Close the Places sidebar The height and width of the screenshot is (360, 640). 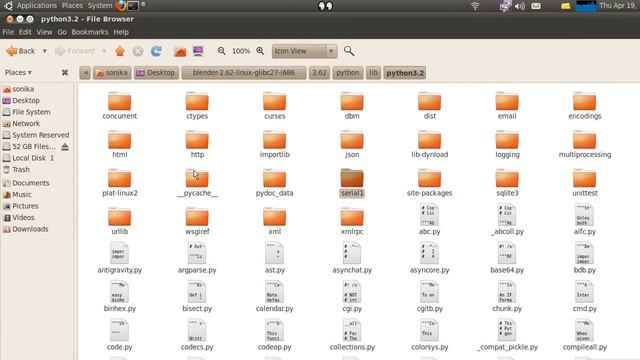click(64, 73)
